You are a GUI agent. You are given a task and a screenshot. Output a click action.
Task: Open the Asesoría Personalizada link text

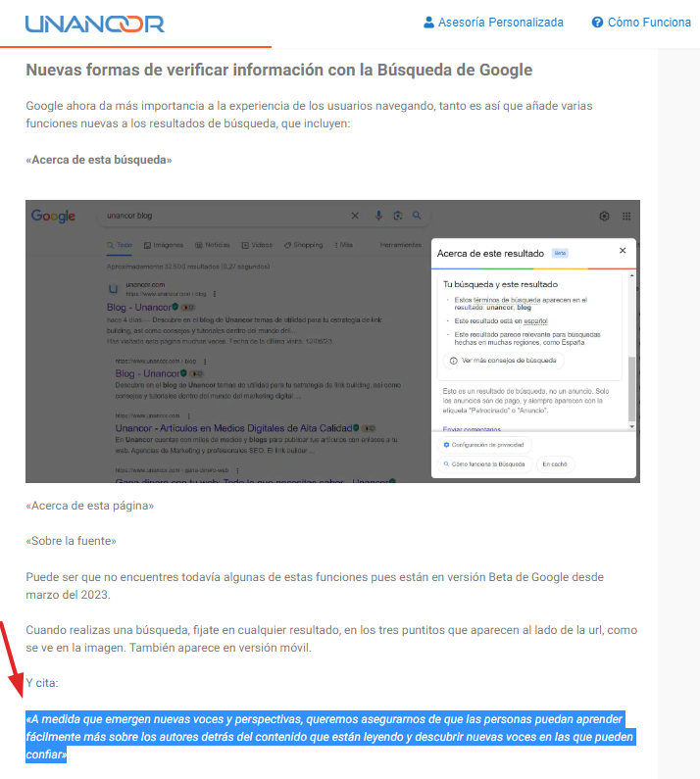click(501, 23)
